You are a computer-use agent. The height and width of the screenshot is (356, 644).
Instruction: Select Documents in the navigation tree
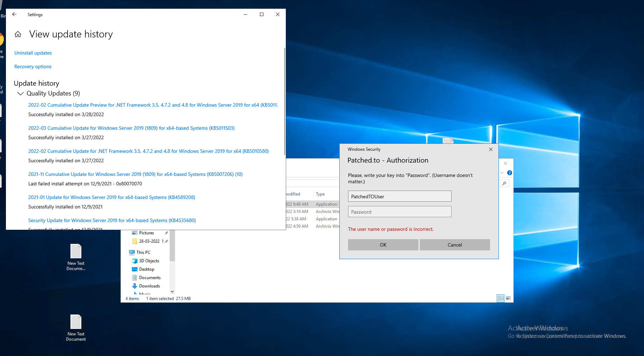pyautogui.click(x=150, y=278)
